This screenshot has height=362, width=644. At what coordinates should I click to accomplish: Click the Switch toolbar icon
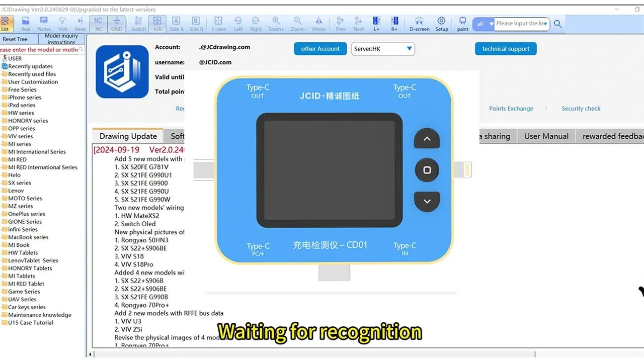click(x=138, y=24)
